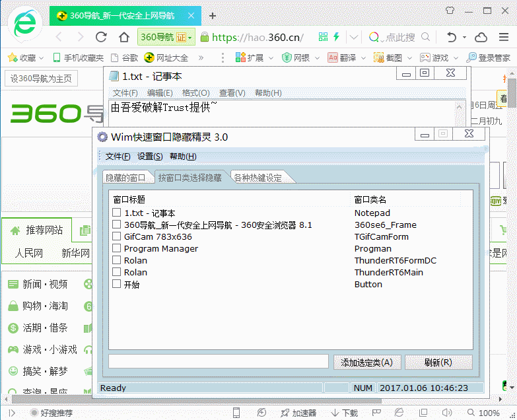This screenshot has height=420, width=517.
Task: Open the cloud sync icon
Action: click(x=481, y=37)
